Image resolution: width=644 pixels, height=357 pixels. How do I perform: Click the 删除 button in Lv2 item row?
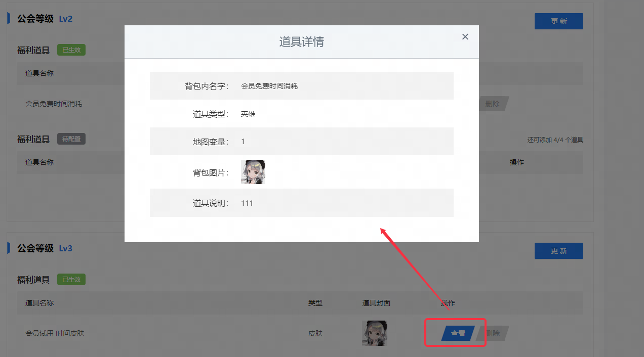(493, 104)
